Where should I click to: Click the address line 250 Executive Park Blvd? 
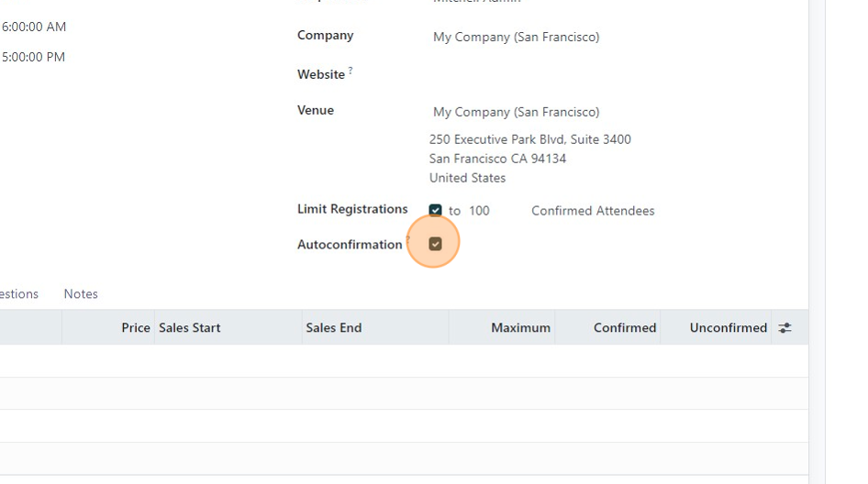529,139
